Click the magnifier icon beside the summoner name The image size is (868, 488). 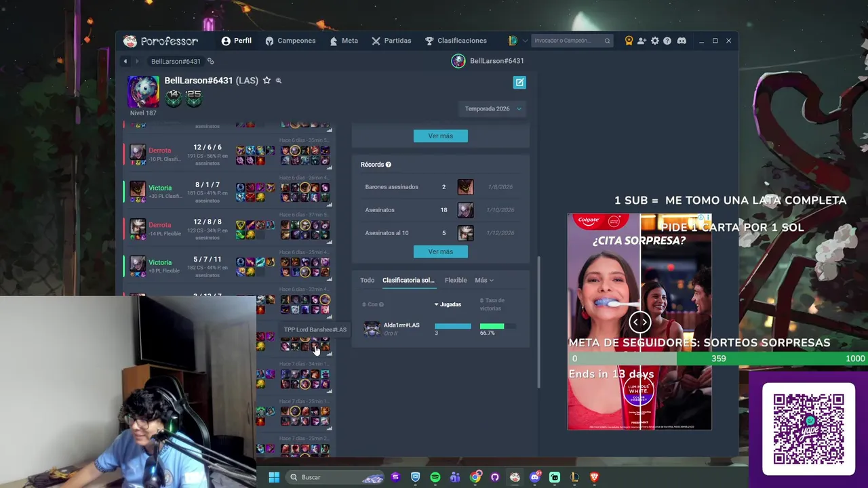(x=278, y=81)
